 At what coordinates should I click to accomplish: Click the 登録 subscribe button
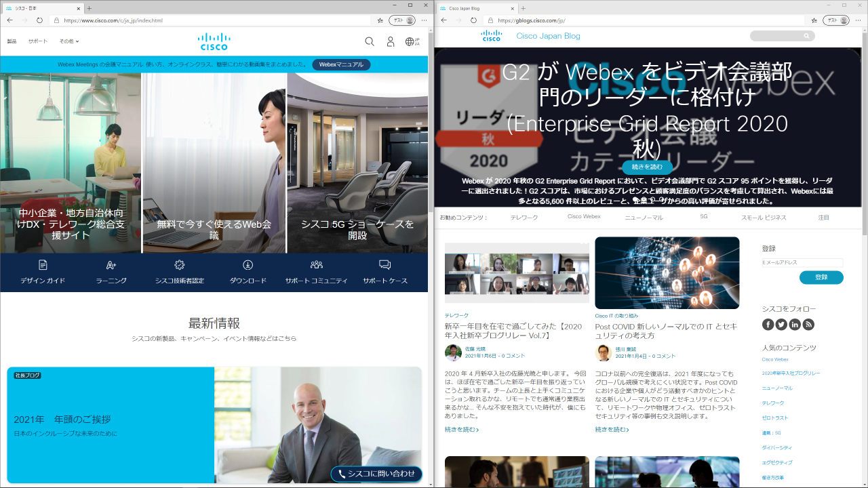click(821, 277)
